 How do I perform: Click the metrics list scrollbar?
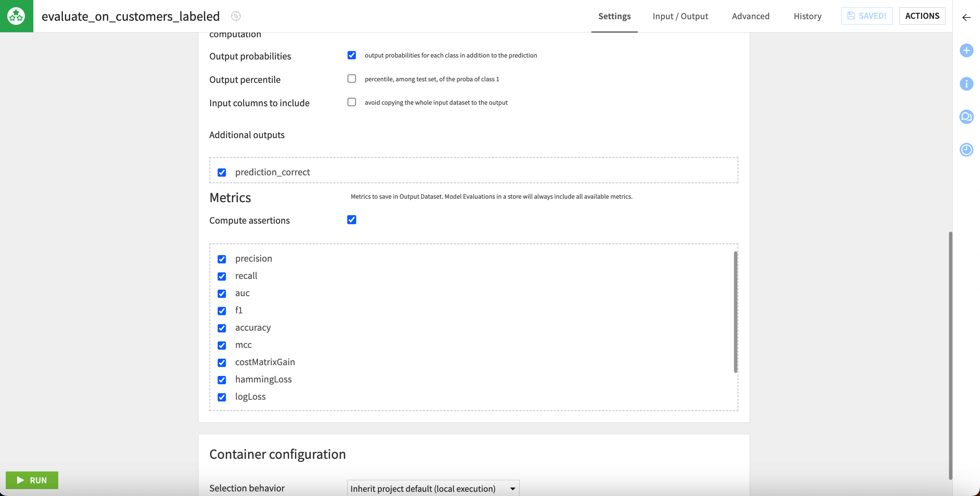[735, 311]
